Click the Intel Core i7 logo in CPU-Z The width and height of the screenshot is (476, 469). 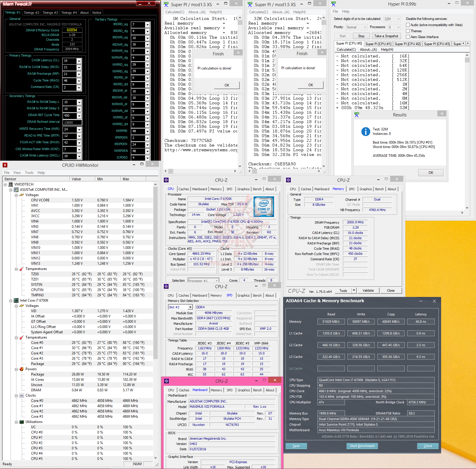(x=264, y=207)
